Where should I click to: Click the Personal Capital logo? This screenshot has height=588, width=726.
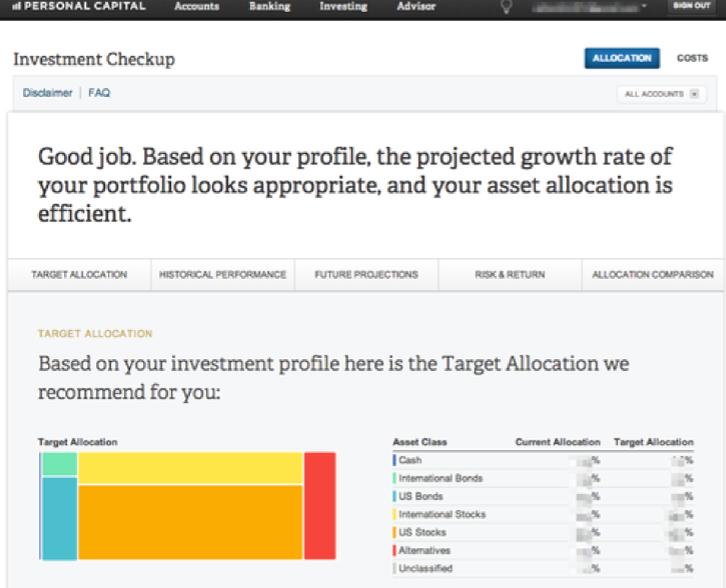pyautogui.click(x=79, y=6)
